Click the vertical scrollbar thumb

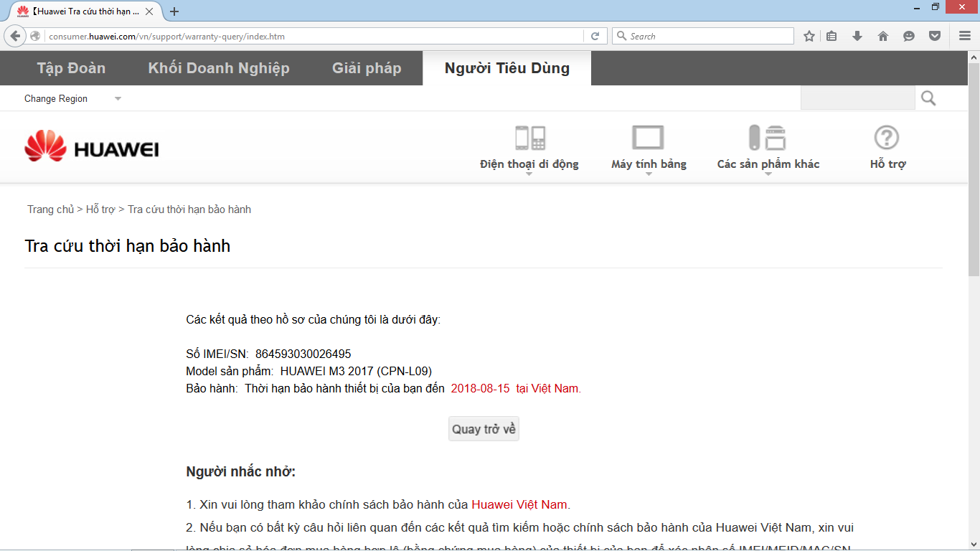(974, 170)
